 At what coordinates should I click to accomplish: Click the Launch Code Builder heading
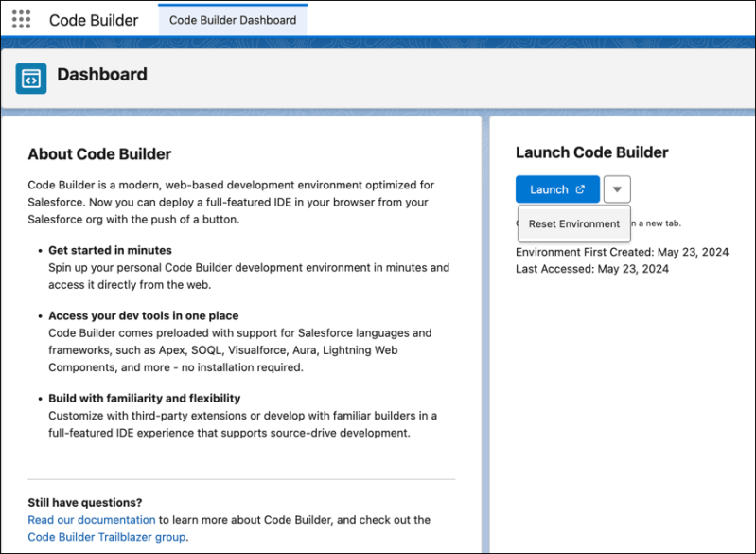[591, 152]
